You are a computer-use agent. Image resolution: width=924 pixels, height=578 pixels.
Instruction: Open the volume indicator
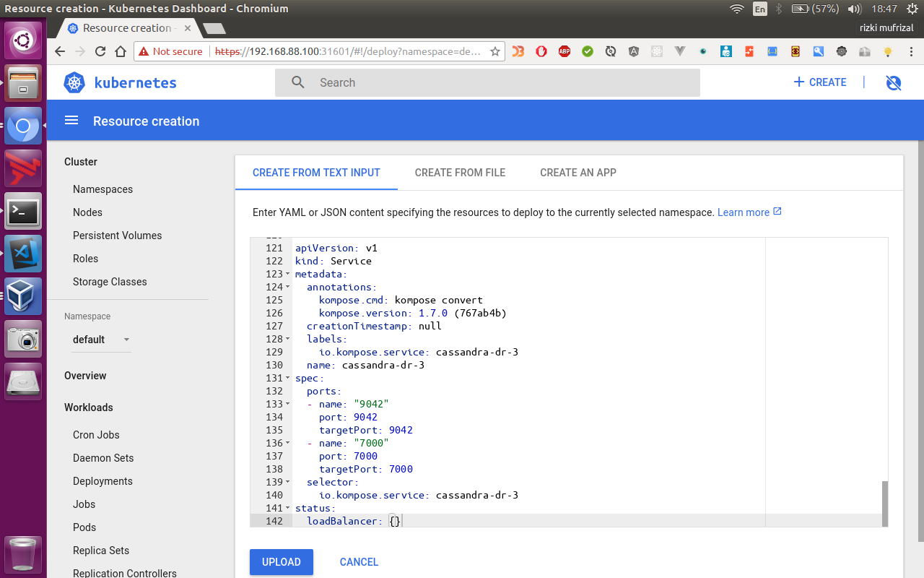(x=855, y=9)
